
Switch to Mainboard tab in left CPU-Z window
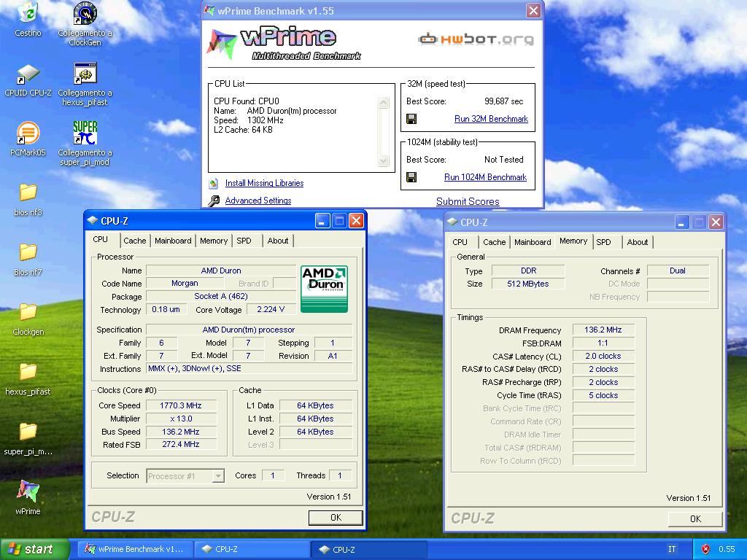(x=173, y=241)
